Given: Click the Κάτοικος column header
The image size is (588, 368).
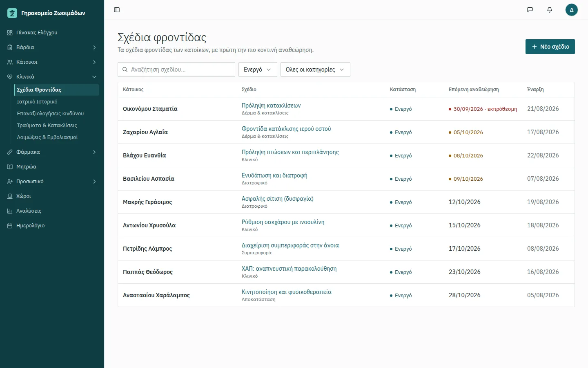Looking at the screenshot, I should (x=133, y=90).
